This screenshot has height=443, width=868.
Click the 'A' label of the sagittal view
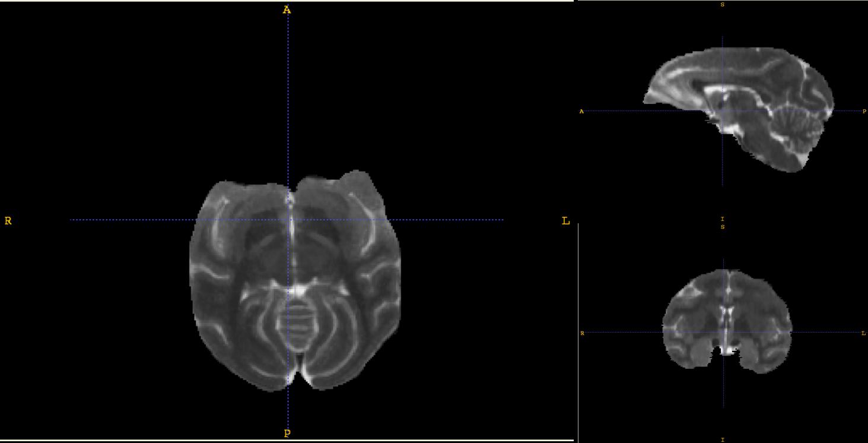[x=581, y=112]
